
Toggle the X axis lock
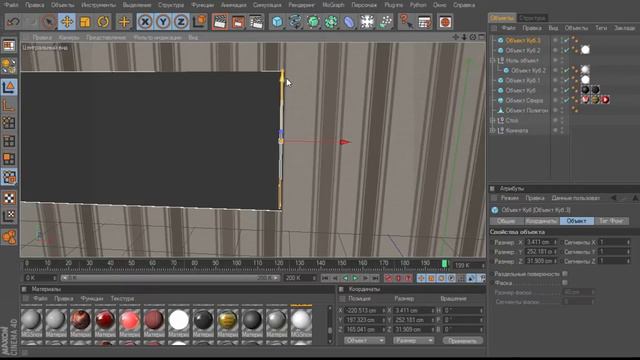(145, 22)
